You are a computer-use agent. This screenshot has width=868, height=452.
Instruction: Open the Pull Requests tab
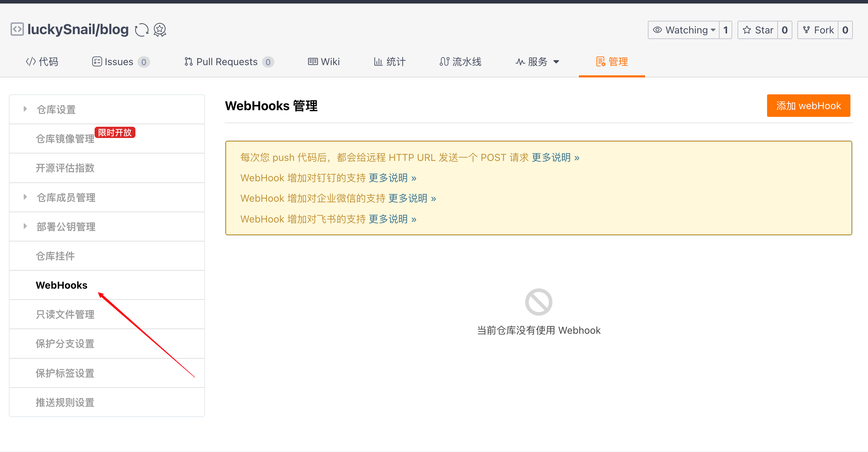[x=227, y=62]
